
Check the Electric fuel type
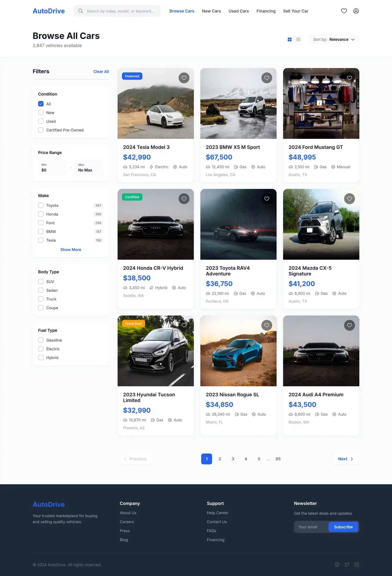[41, 349]
